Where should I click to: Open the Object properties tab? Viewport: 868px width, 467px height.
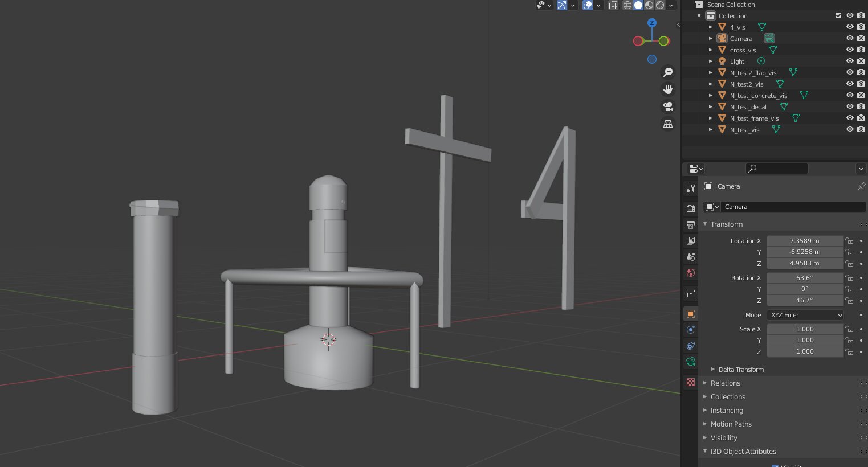(691, 314)
